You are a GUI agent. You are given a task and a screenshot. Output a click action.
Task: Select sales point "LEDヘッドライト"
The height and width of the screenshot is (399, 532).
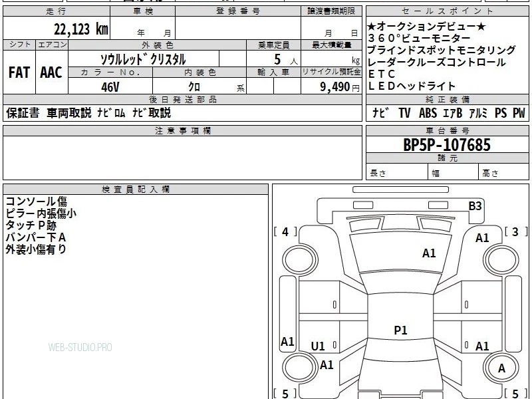[x=411, y=86]
